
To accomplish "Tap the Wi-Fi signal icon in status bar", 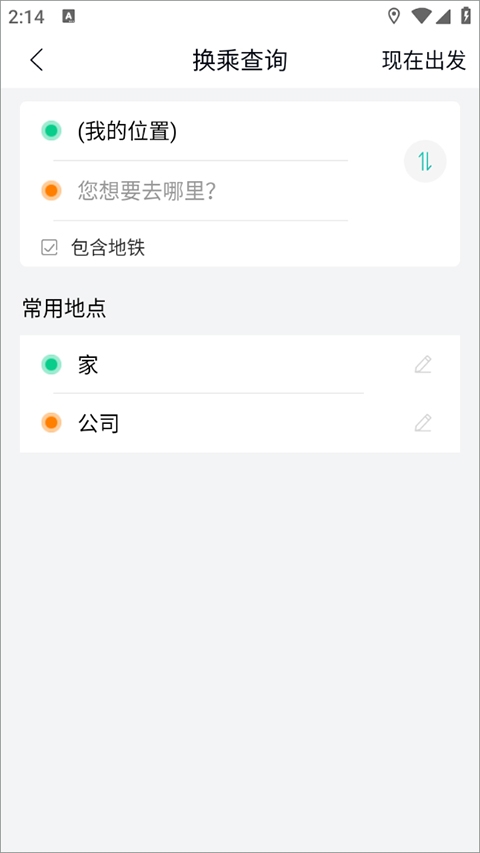I will 421,16.
